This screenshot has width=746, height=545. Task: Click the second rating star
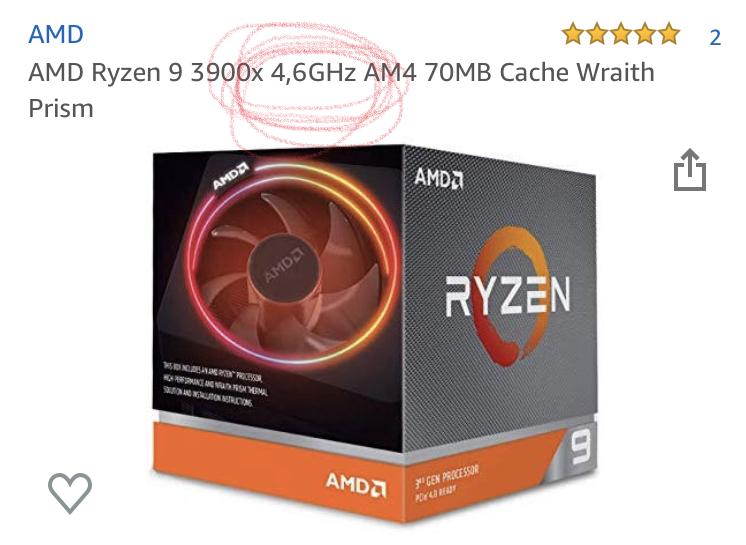[597, 34]
